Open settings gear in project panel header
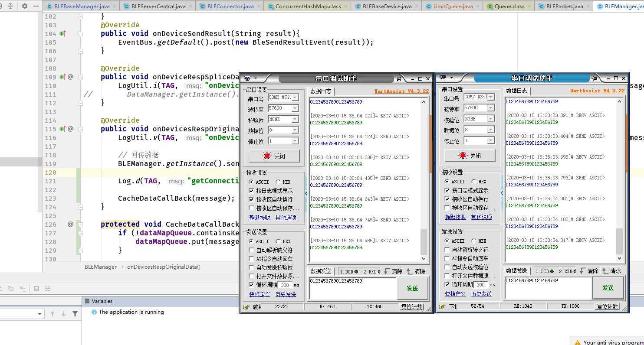644x345 pixels. click(24, 6)
